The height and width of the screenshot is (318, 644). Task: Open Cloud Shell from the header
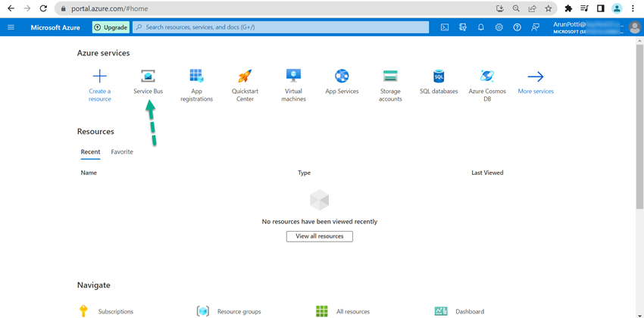(x=445, y=27)
